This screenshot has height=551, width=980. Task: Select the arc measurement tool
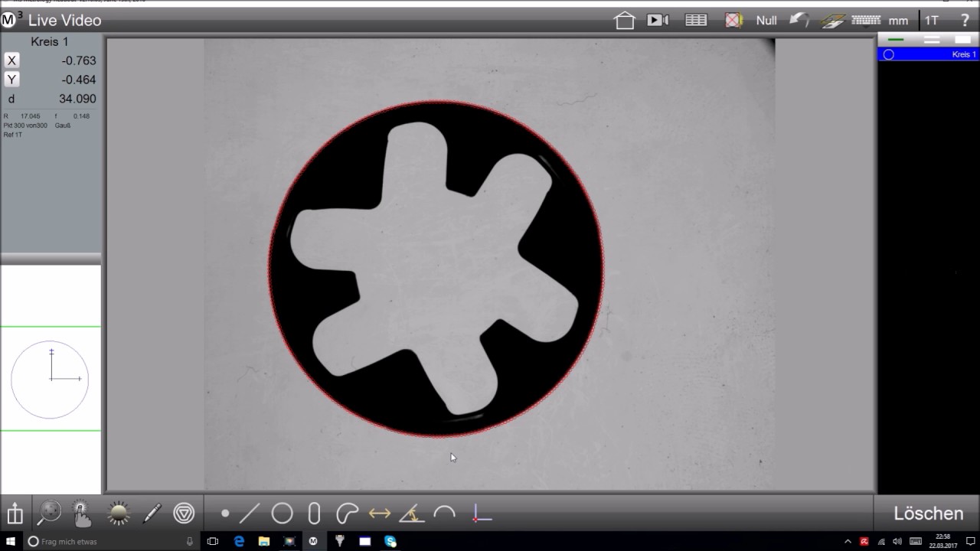(x=444, y=513)
